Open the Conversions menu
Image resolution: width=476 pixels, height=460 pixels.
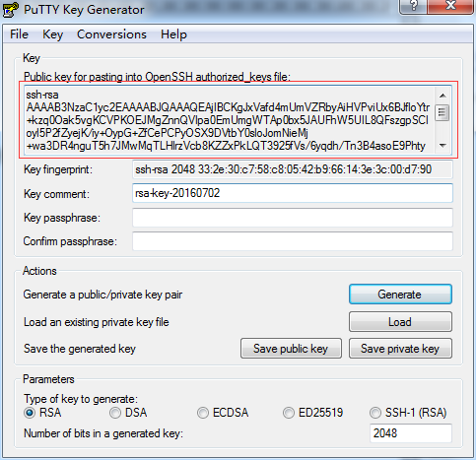point(111,34)
